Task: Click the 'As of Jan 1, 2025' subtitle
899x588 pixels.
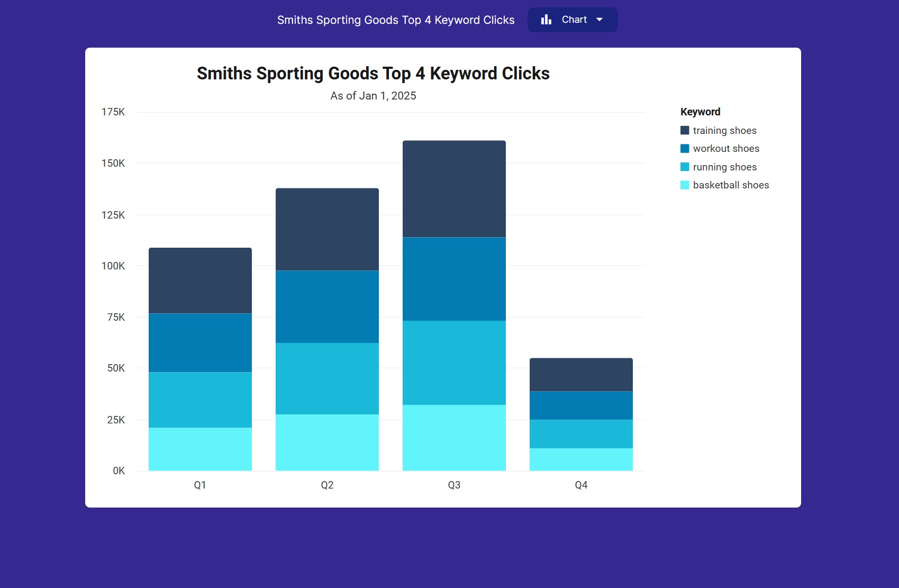Action: [x=373, y=96]
